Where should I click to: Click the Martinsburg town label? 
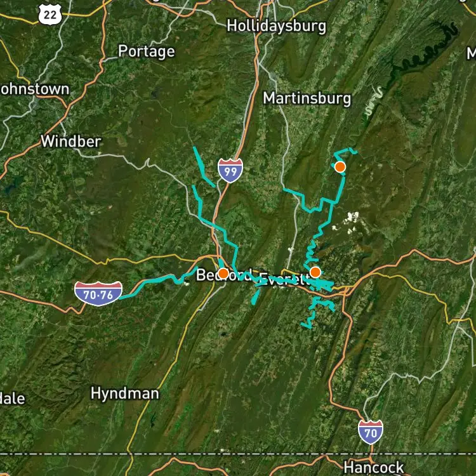tap(307, 98)
